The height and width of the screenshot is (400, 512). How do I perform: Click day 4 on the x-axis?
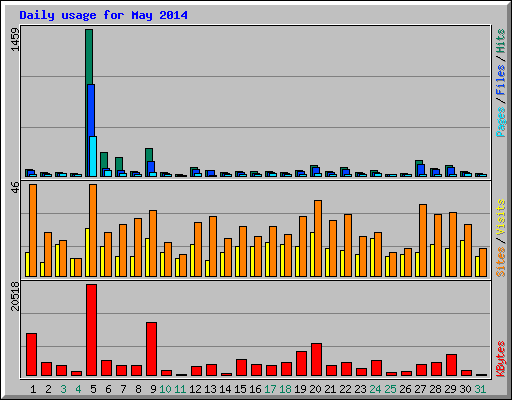78,389
